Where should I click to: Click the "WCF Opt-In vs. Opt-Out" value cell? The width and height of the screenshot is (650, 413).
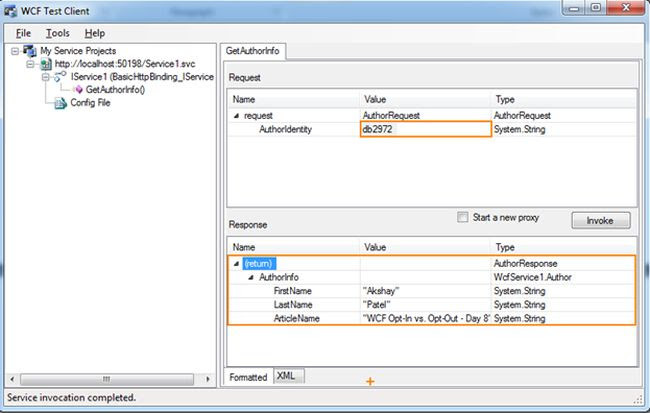click(425, 318)
